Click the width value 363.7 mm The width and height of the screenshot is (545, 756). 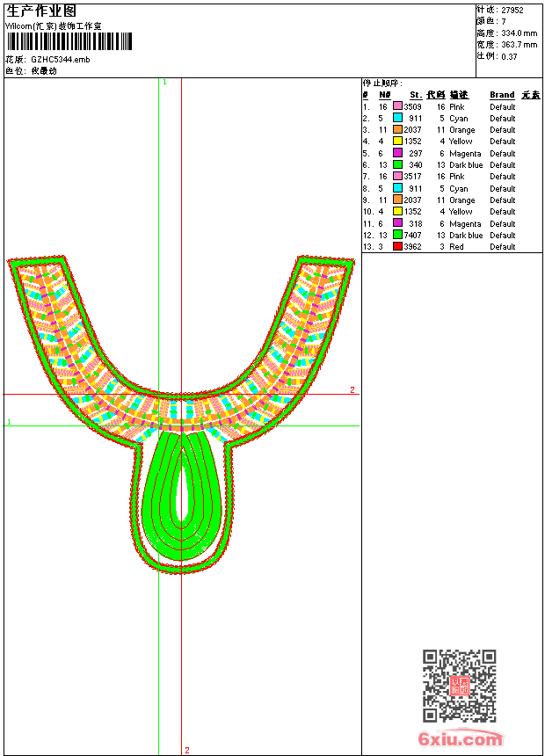tap(519, 45)
